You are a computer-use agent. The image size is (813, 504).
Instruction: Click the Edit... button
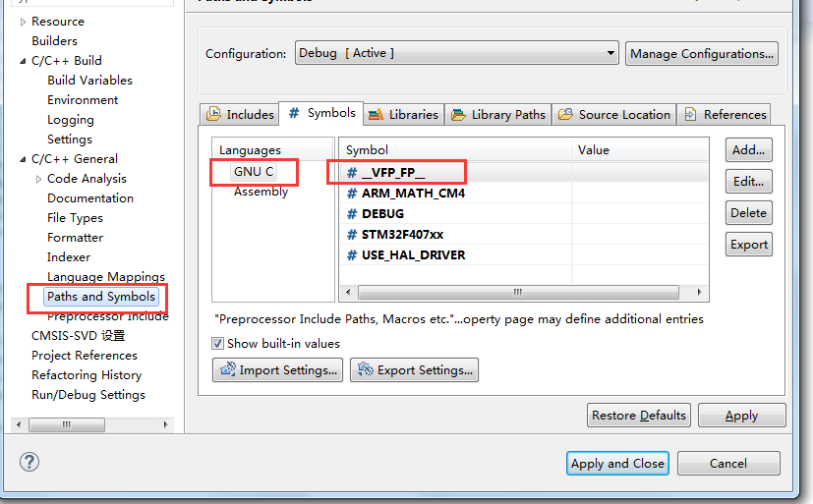(x=749, y=182)
